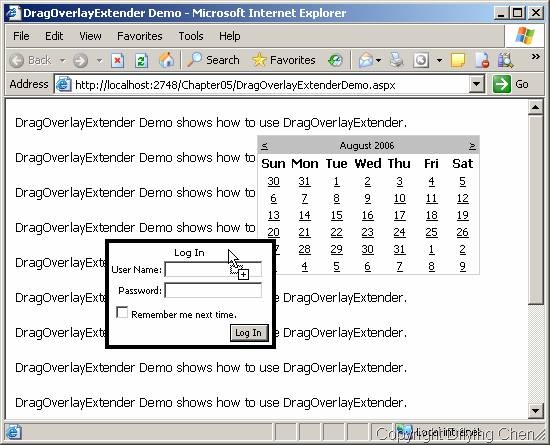Open the History toolbar icon
The height and width of the screenshot is (445, 550).
[x=335, y=60]
